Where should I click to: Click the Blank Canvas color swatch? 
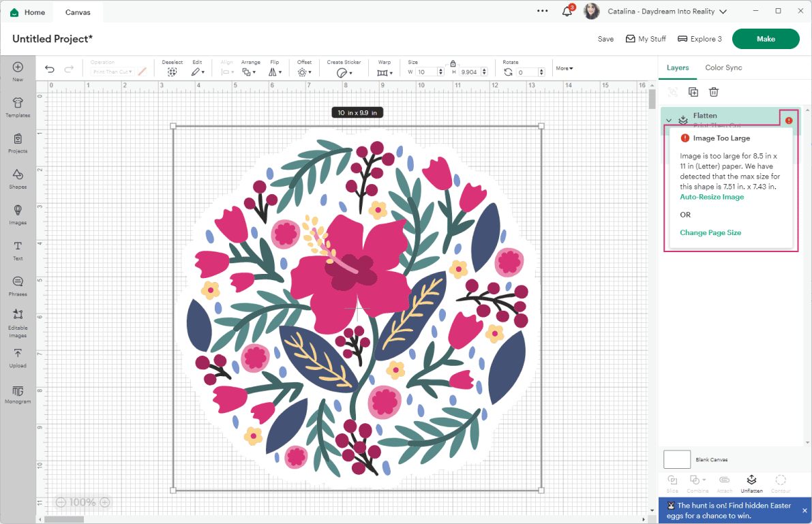click(x=676, y=459)
